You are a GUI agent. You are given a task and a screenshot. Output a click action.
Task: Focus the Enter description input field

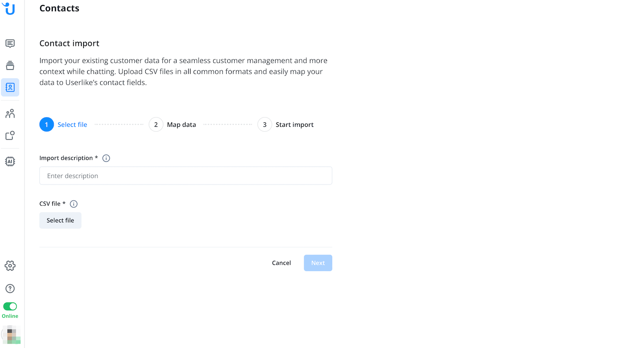pos(186,176)
